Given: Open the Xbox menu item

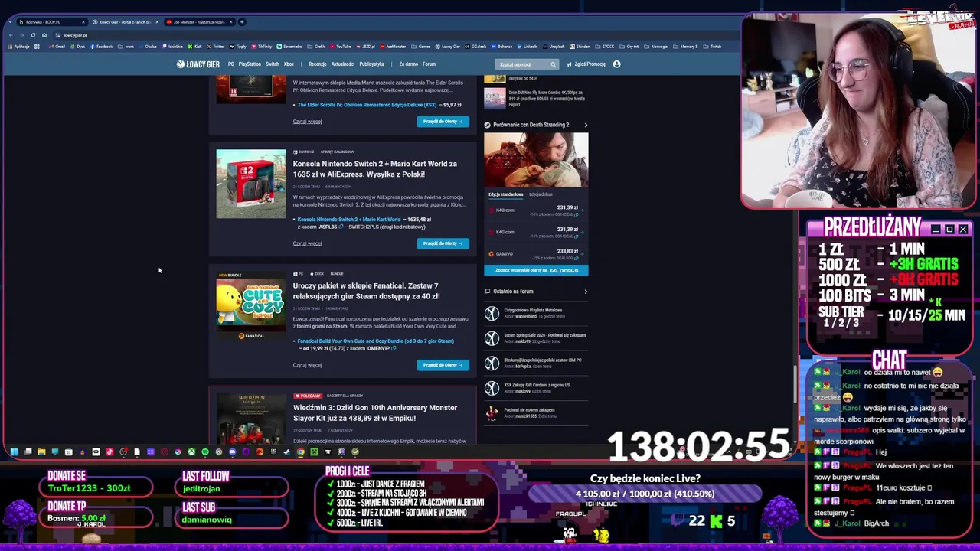Looking at the screenshot, I should (289, 64).
